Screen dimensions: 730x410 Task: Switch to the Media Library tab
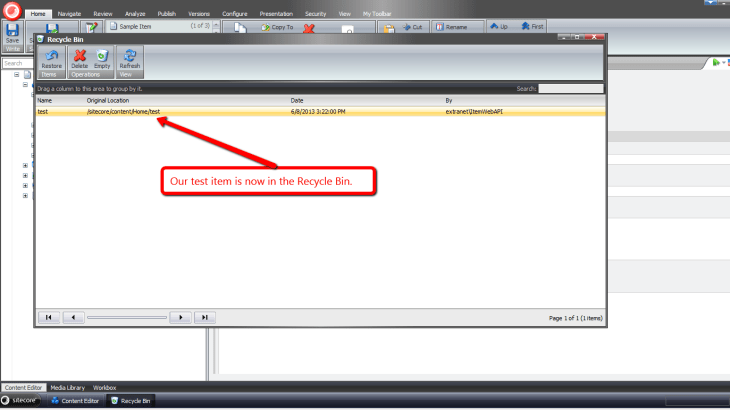click(x=68, y=387)
